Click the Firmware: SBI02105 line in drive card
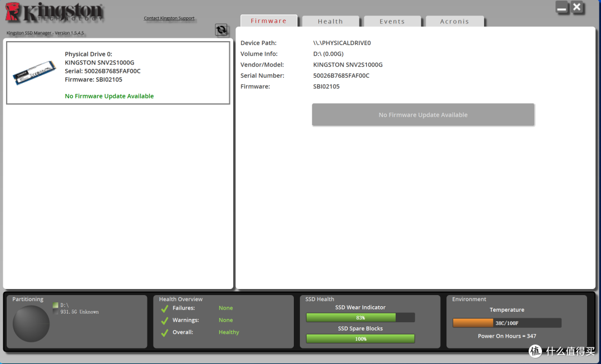The width and height of the screenshot is (601, 364). [93, 79]
